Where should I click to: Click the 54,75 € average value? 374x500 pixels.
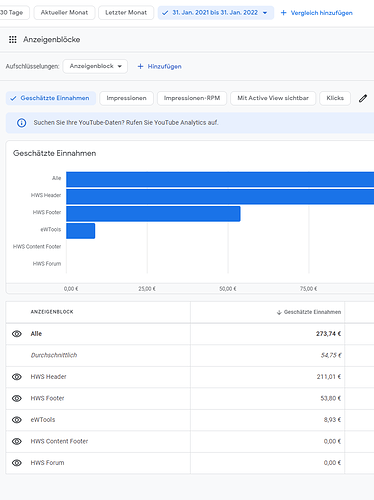click(x=331, y=355)
